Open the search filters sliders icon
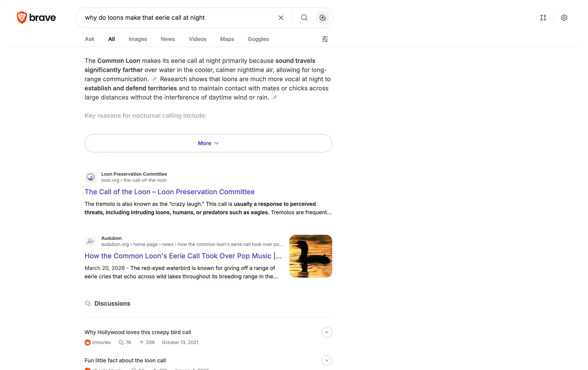This screenshot has width=588, height=370. (325, 39)
